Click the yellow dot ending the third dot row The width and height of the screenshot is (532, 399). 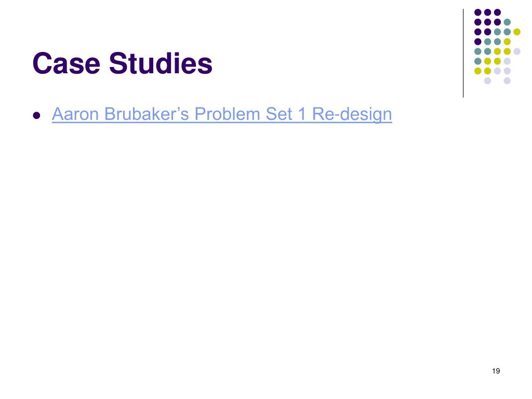(x=517, y=32)
